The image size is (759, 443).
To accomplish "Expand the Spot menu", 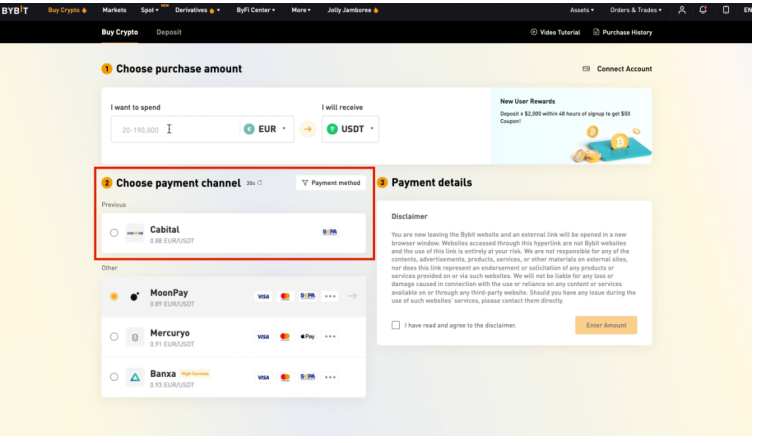I will (150, 10).
